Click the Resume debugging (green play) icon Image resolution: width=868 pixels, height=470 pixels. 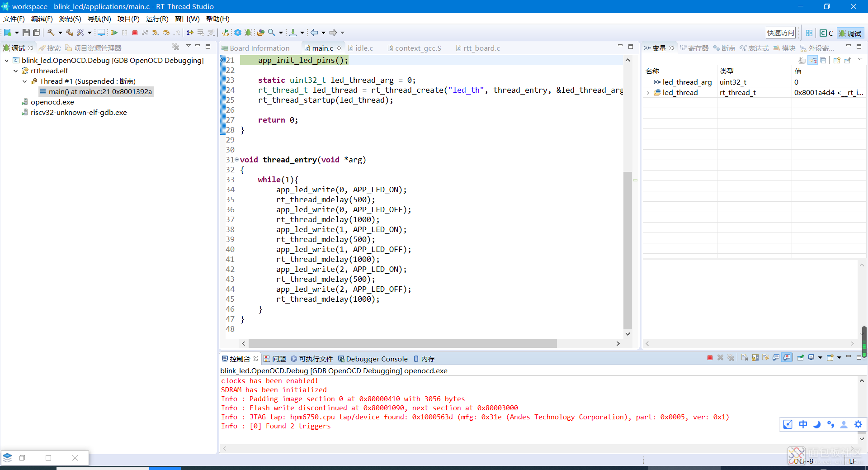[x=114, y=33]
